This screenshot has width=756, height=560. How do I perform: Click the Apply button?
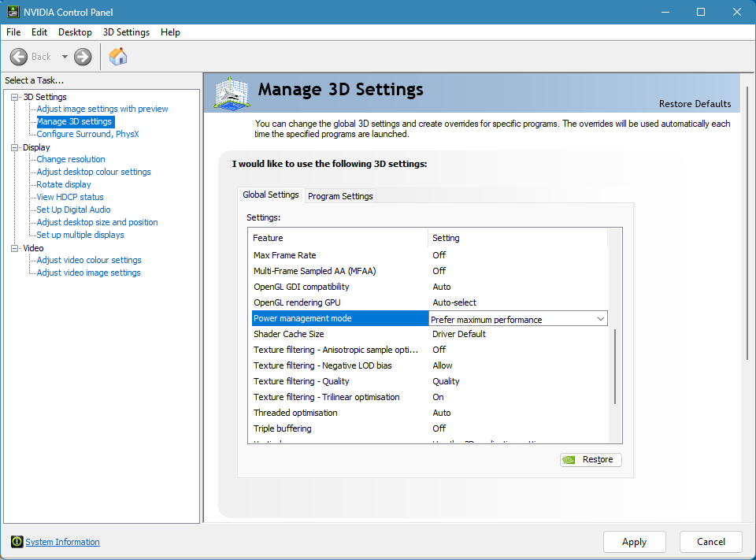[x=634, y=542]
